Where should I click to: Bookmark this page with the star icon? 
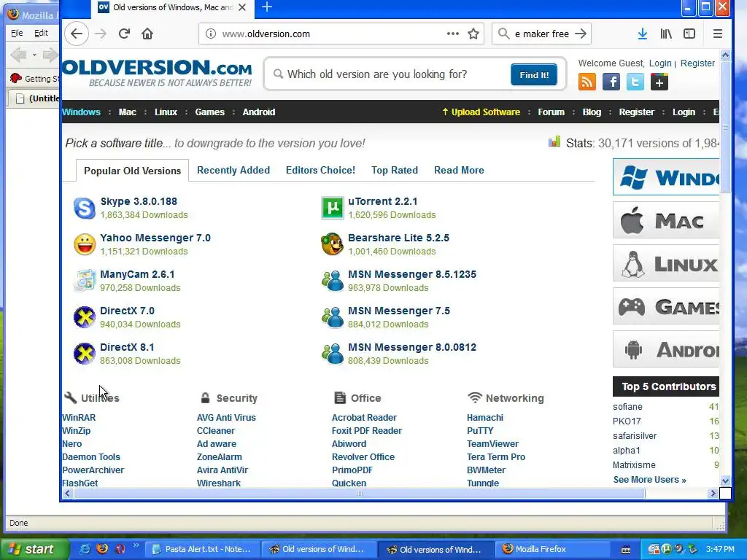(473, 34)
